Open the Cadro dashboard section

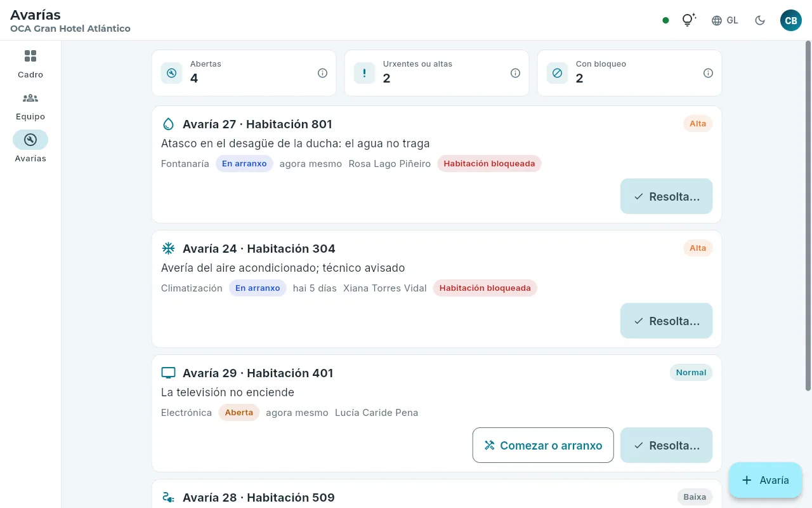click(30, 63)
